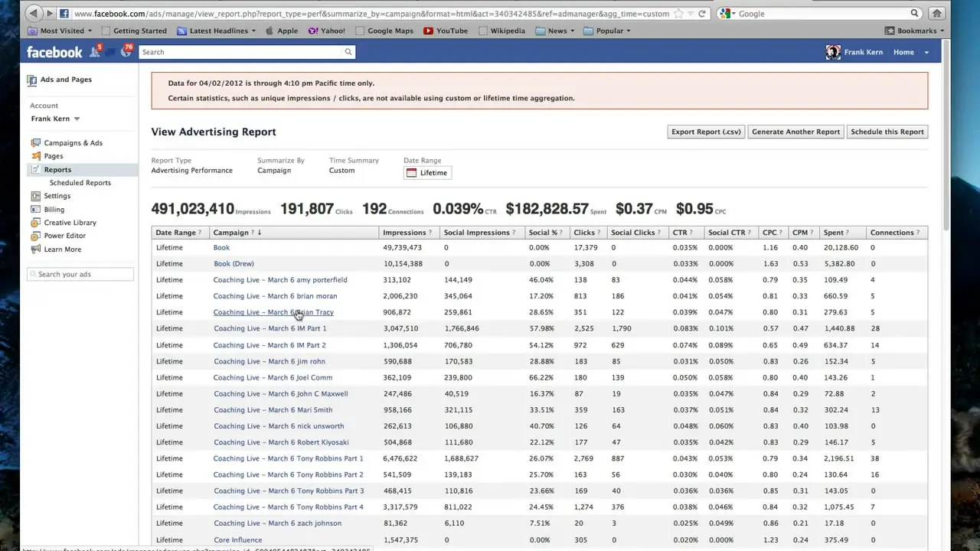Open Billing in the sidebar
The width and height of the screenshot is (980, 551).
[54, 210]
